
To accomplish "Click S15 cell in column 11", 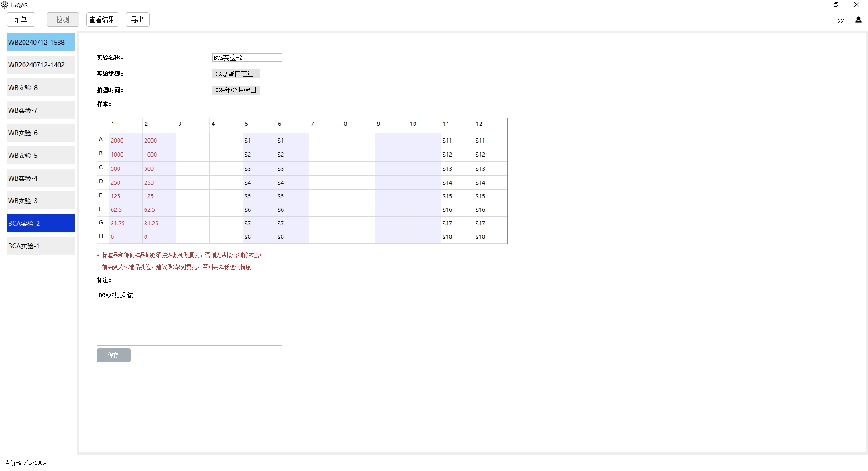I will tap(458, 196).
